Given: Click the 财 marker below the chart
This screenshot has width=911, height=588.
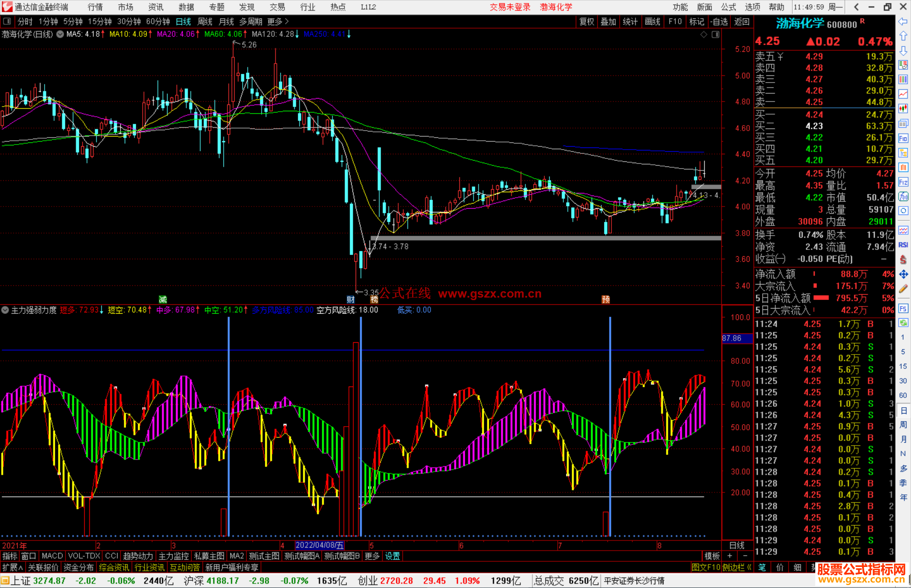Looking at the screenshot, I should tap(350, 300).
